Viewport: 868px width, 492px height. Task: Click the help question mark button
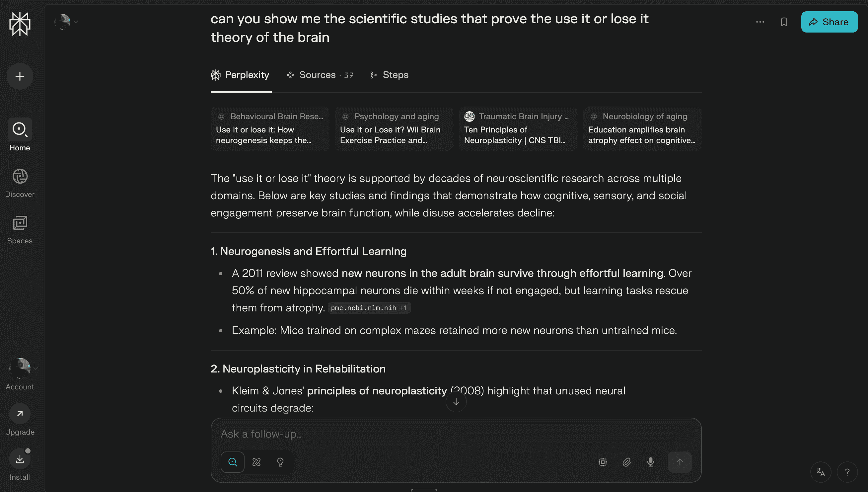point(847,472)
